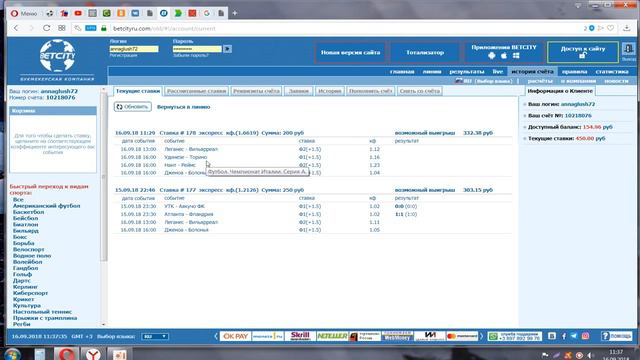Open a new browser tab with plus
The width and height of the screenshot is (640, 360).
click(235, 13)
